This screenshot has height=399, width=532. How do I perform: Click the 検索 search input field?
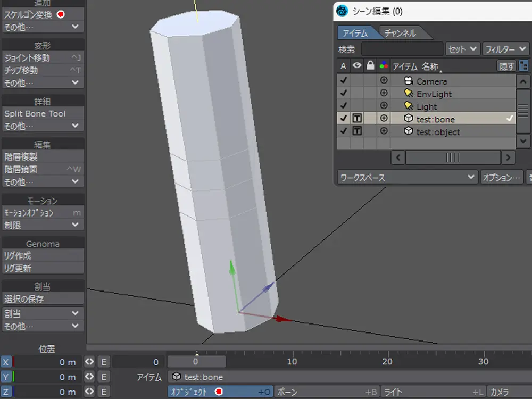point(402,49)
